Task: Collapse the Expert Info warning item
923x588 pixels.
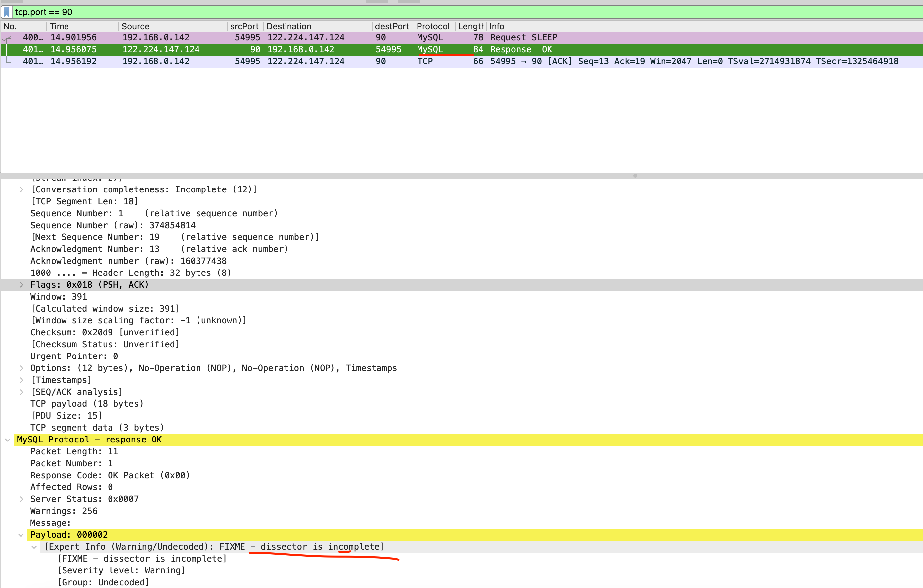Action: click(34, 547)
